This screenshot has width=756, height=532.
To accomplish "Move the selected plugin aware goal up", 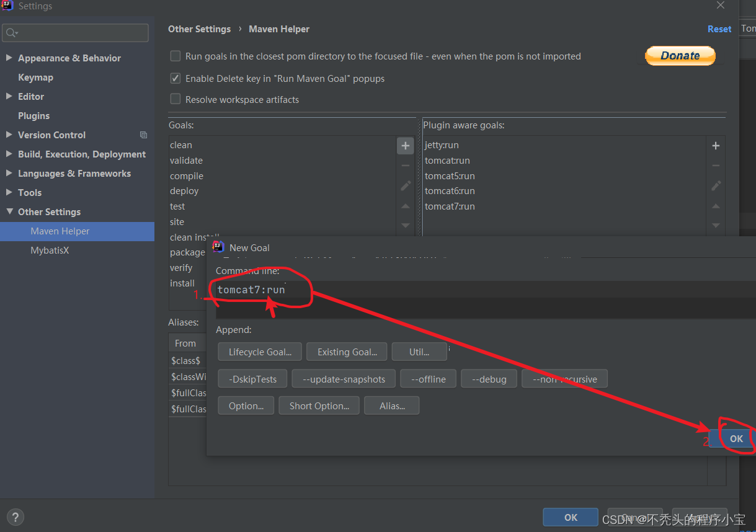I will (x=716, y=206).
